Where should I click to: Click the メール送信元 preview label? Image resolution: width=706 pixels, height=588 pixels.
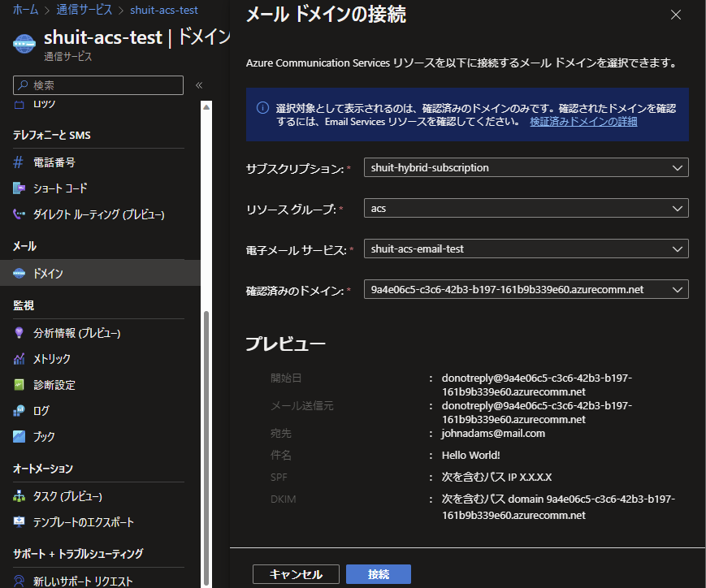pyautogui.click(x=301, y=405)
